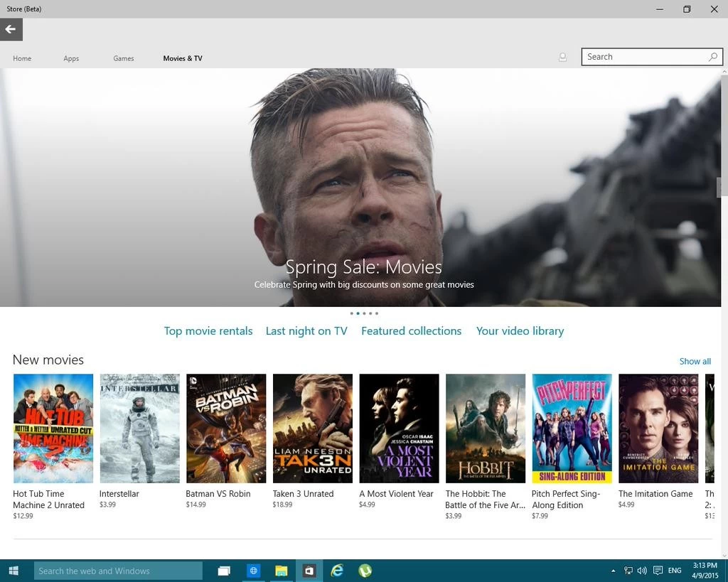Open Pitch Perfect Sing-Along Edition poster
728x582 pixels.
click(572, 429)
